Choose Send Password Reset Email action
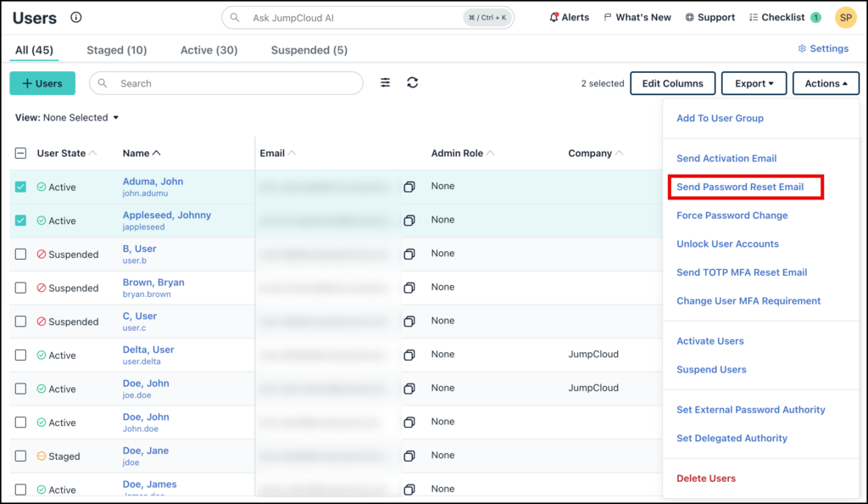 745,186
